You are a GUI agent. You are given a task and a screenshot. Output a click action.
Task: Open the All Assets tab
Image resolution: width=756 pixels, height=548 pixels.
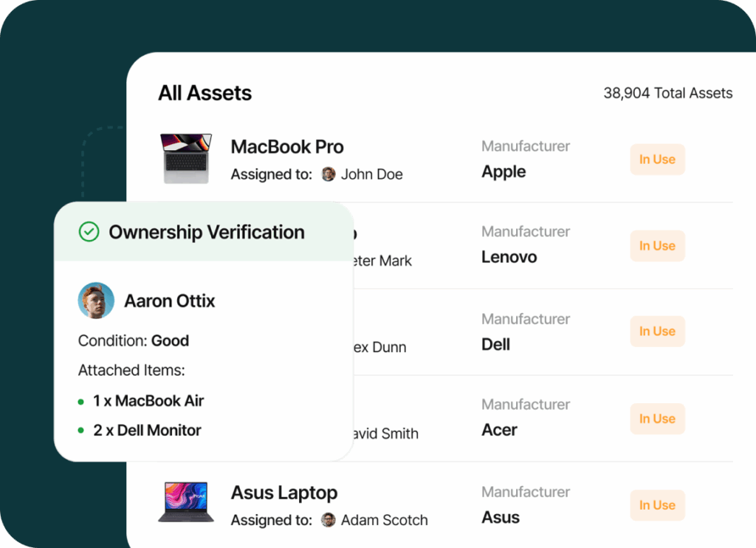[205, 93]
